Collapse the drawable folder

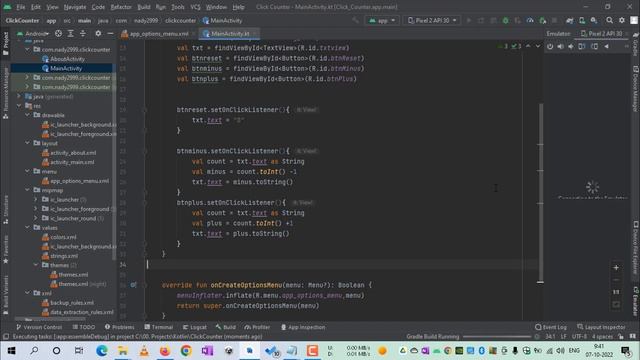27,115
